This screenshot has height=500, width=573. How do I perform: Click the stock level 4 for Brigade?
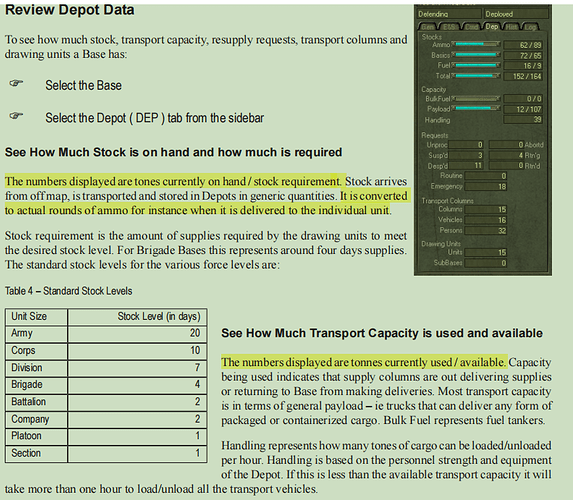click(x=197, y=385)
